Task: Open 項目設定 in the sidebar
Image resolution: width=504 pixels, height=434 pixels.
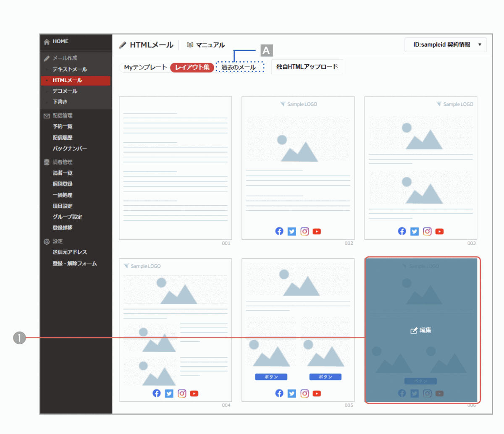Action: [63, 206]
